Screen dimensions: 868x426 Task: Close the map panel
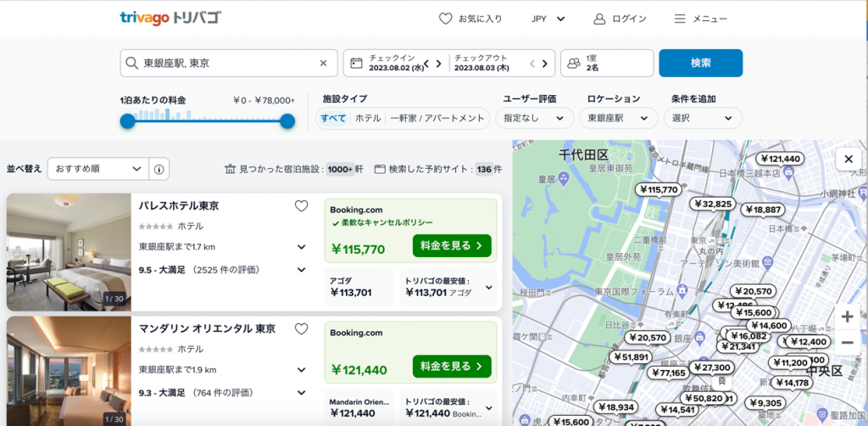coord(849,160)
